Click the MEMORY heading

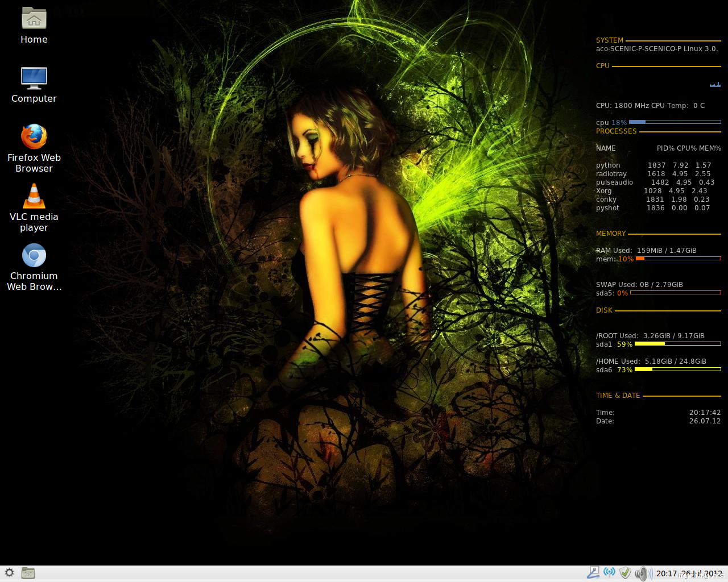point(611,234)
